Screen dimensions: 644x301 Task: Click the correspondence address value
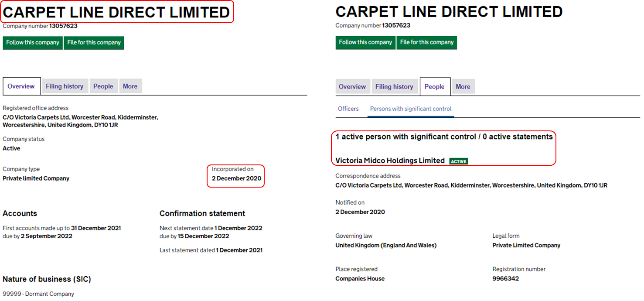471,185
